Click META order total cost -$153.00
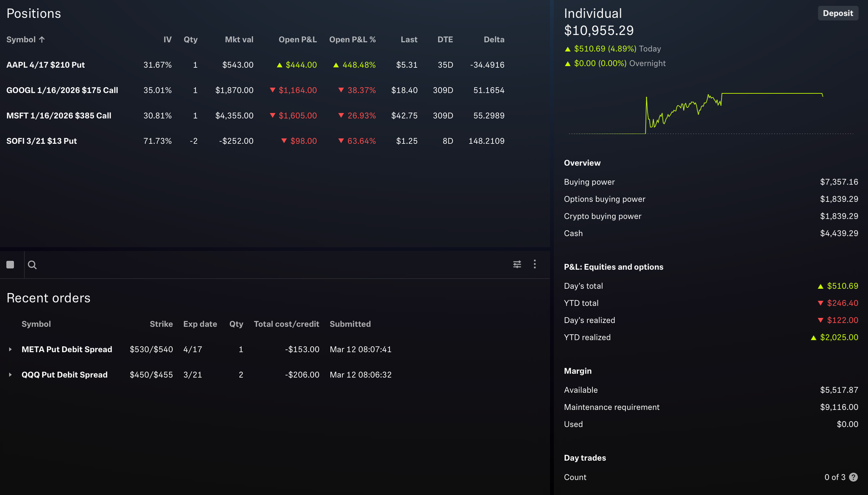Viewport: 868px width, 495px height. [302, 350]
